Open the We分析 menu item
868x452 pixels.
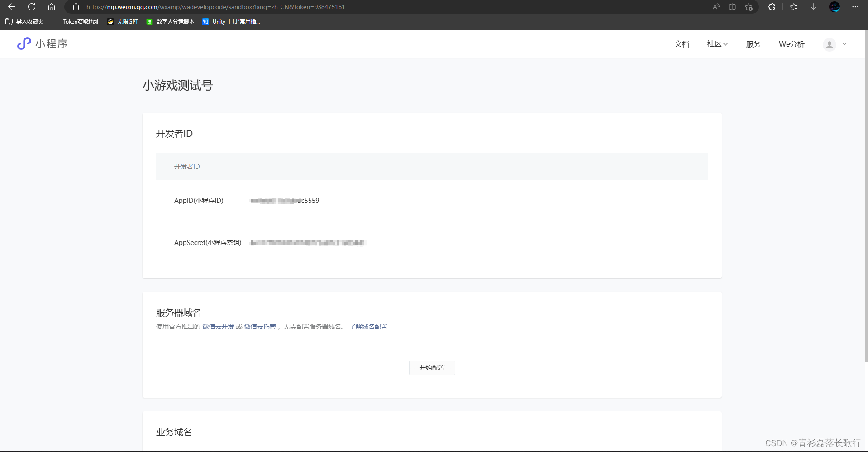792,44
